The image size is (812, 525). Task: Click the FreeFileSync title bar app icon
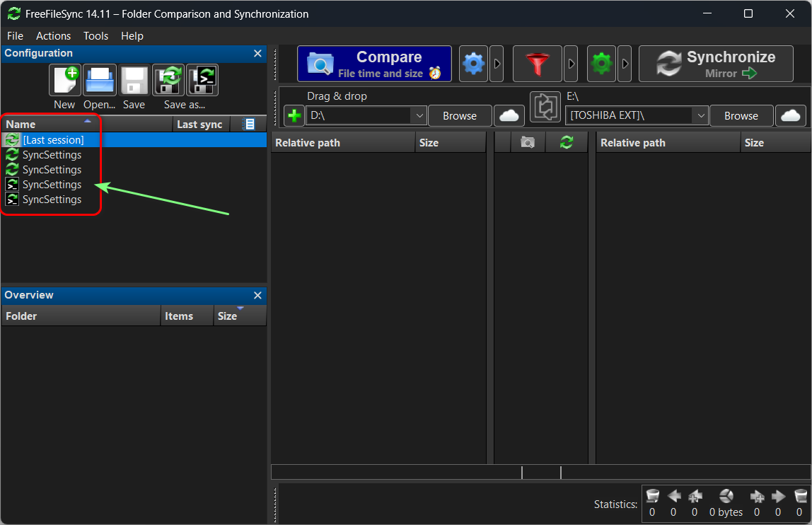[14, 14]
